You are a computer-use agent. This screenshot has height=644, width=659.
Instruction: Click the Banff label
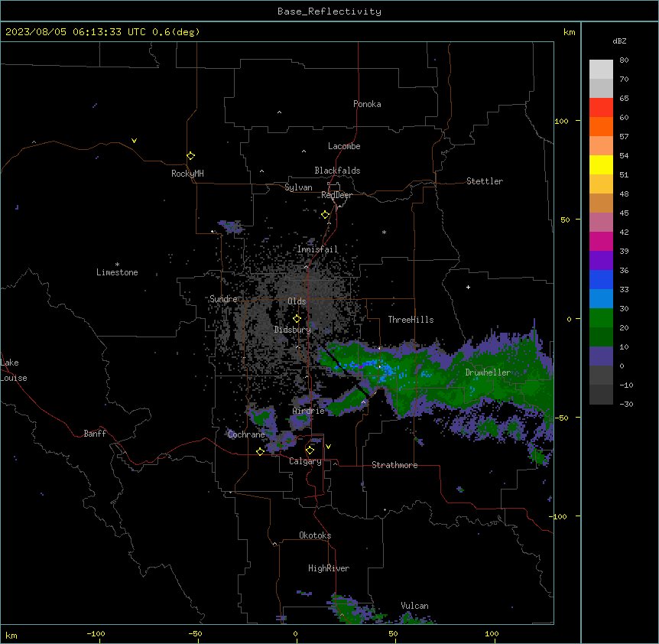tap(95, 434)
